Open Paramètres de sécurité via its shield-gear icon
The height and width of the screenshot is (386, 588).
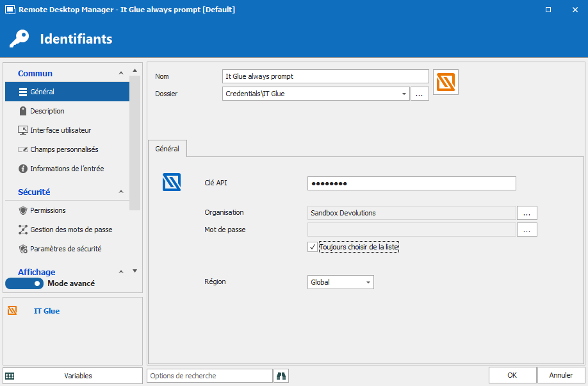(23, 249)
